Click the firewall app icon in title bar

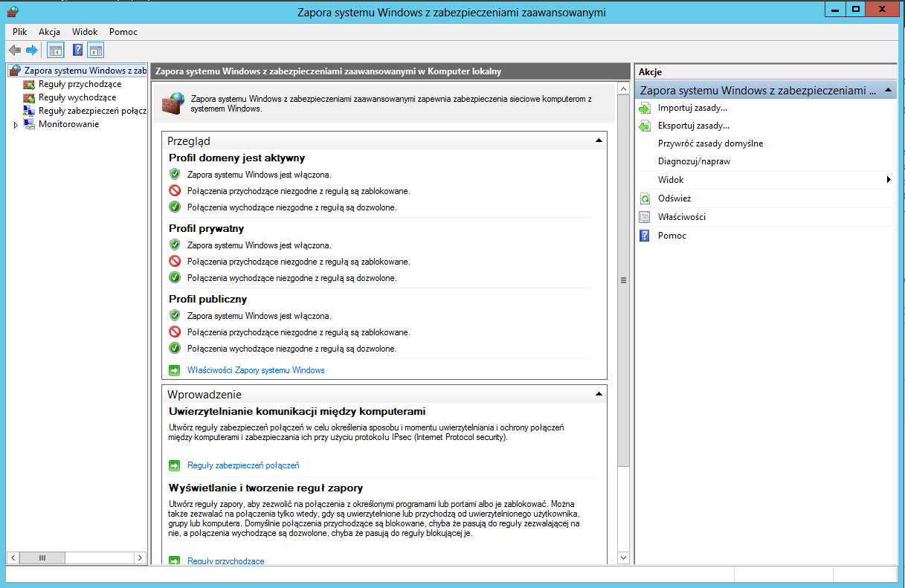point(12,12)
